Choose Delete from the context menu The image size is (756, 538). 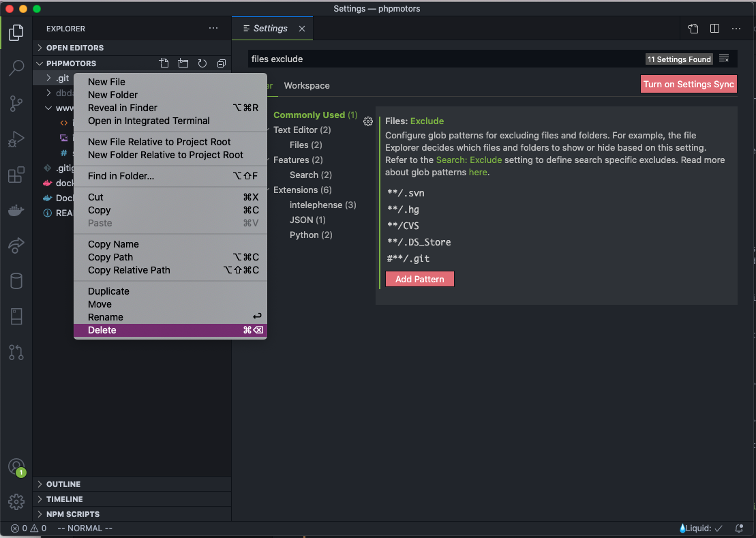[170, 330]
